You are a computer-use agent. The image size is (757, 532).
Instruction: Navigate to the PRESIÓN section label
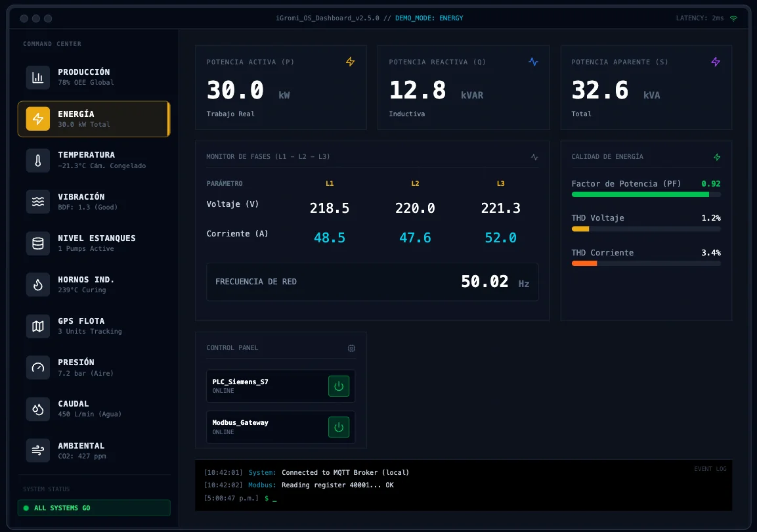(76, 363)
